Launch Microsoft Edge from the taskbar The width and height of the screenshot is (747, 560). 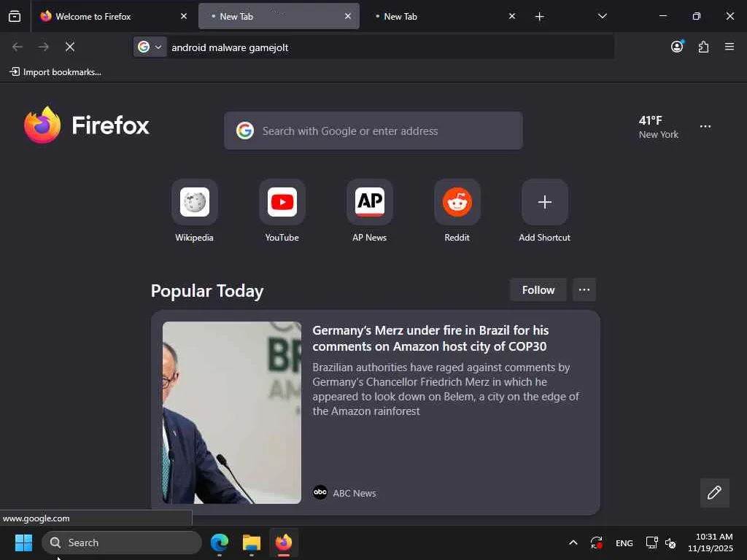coord(220,542)
